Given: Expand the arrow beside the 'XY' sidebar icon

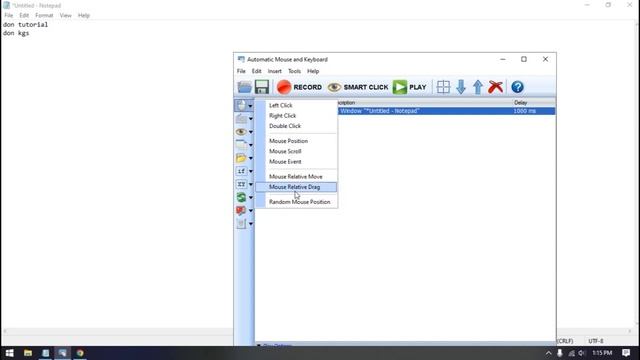Looking at the screenshot, I should pyautogui.click(x=251, y=184).
